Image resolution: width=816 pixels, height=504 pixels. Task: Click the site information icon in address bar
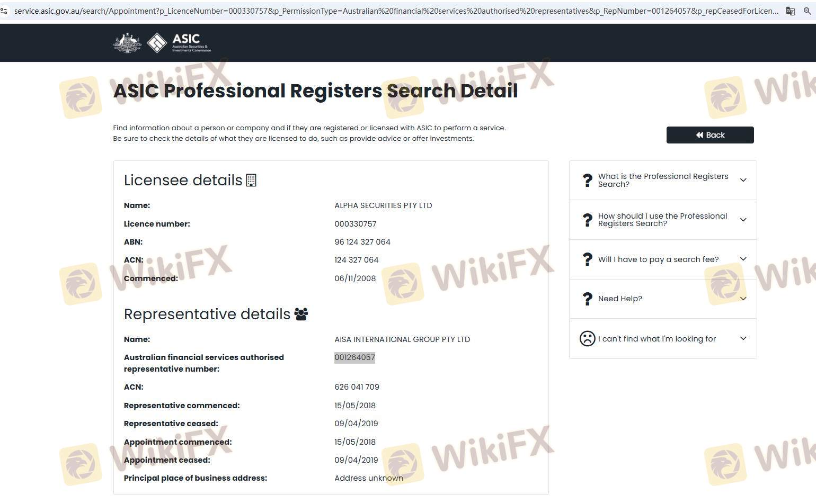(4, 11)
